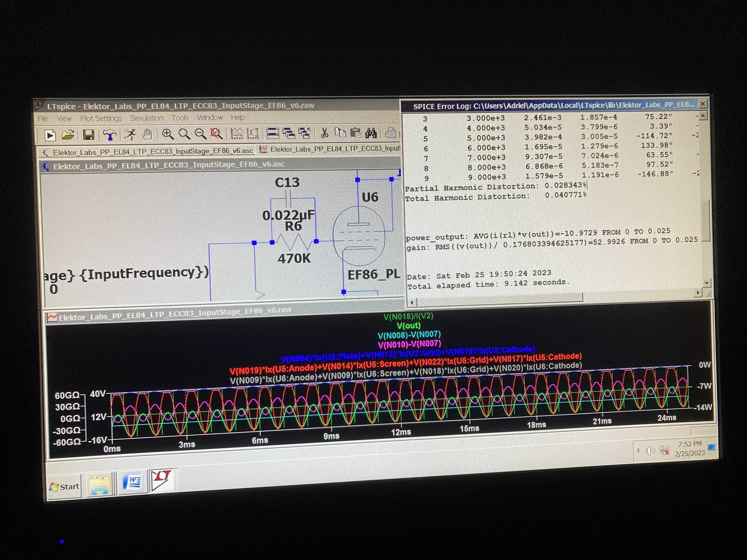
Task: Open the Plot Settings menu
Action: coord(101,118)
